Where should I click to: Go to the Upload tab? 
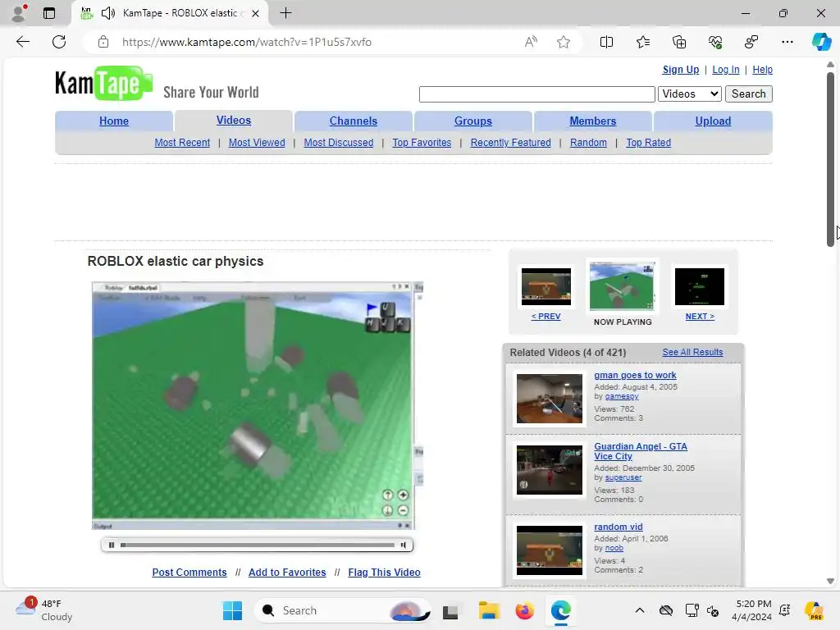(713, 121)
